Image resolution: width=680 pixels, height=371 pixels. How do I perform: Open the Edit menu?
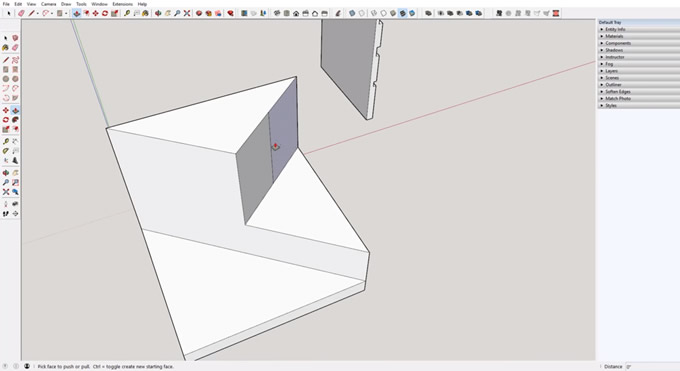pos(18,4)
